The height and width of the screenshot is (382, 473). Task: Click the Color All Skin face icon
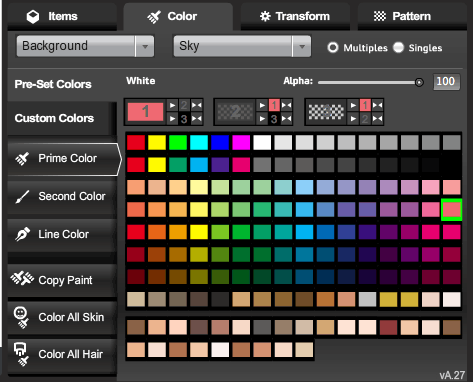(x=21, y=317)
